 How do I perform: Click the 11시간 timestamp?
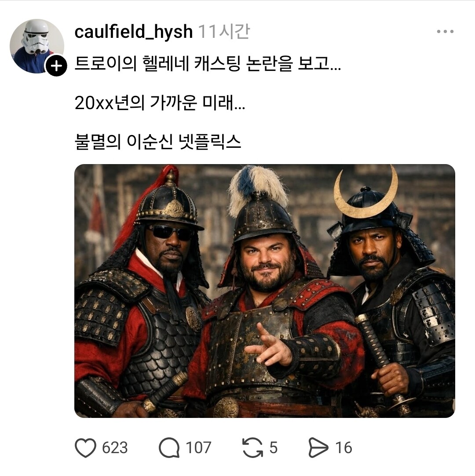224,32
